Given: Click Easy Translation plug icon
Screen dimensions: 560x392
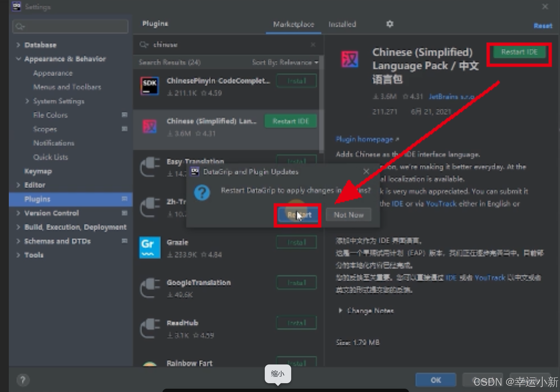Looking at the screenshot, I should click(150, 167).
